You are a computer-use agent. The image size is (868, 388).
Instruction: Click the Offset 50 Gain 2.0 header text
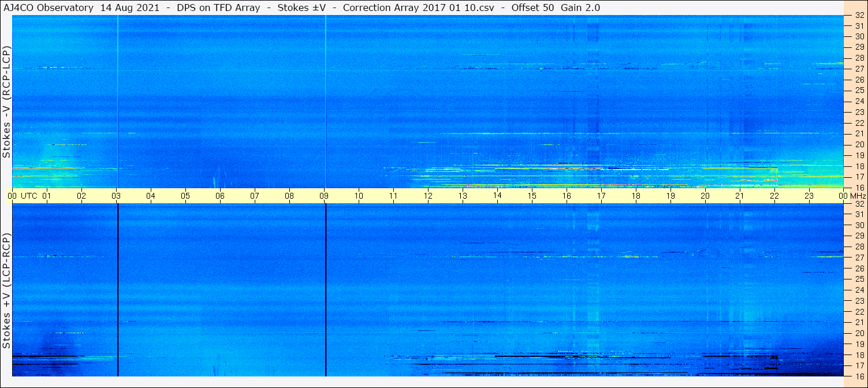(x=556, y=8)
